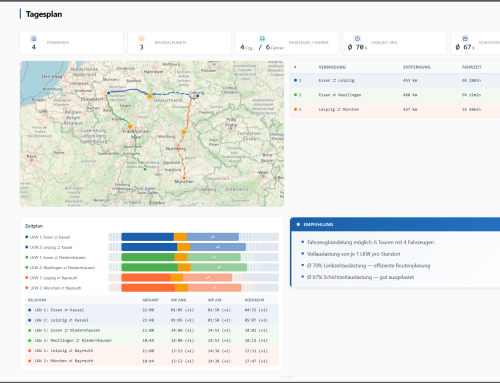Select table row LKW 2: Leipzig ⇄ Kassel
The height and width of the screenshot is (383, 500).
[x=152, y=320]
